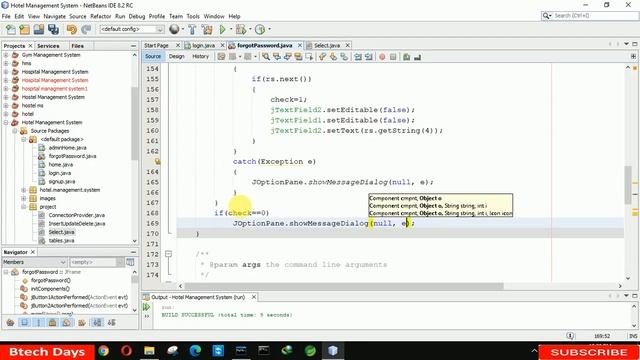640x360 pixels.
Task: Open Microsoft Edge from the taskbar
Action: pyautogui.click(x=195, y=351)
